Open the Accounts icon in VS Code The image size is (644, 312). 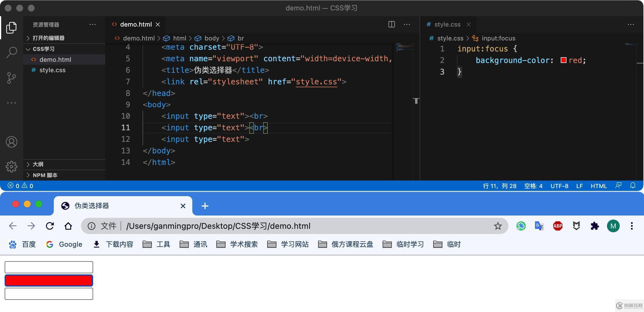point(11,142)
